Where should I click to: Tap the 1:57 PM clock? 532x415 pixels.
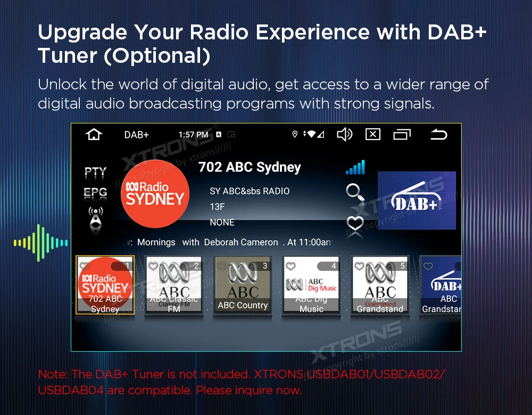coord(194,135)
